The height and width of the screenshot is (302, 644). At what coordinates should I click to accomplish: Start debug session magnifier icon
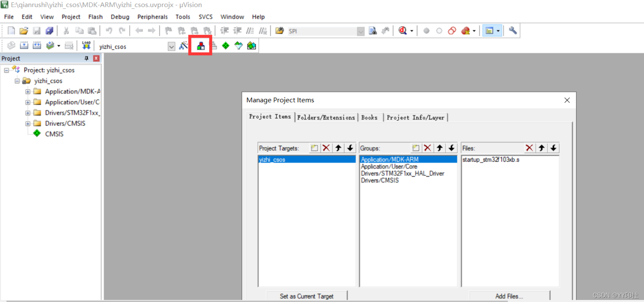(x=403, y=31)
